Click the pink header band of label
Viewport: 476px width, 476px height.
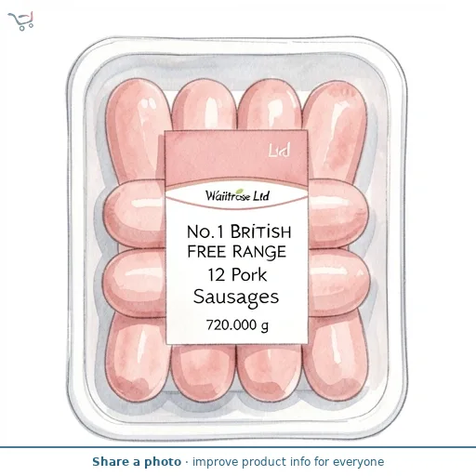(x=236, y=157)
